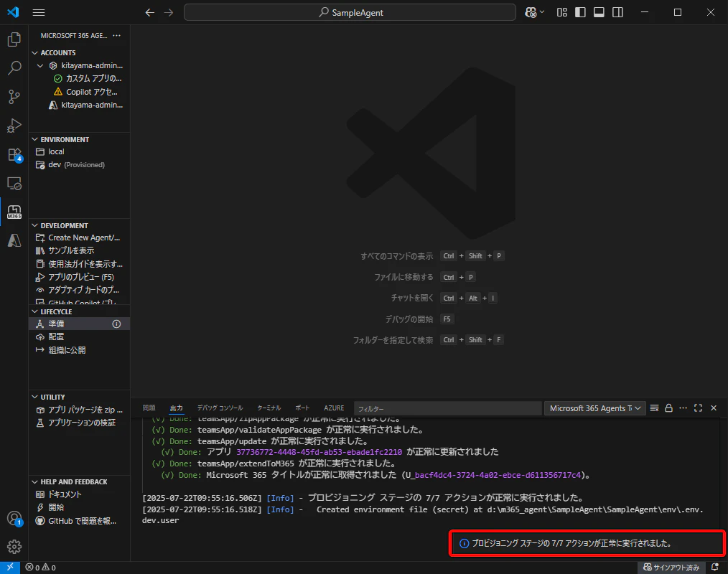The height and width of the screenshot is (574, 728).
Task: Collapse the ENVIRONMENT section
Action: coord(35,139)
